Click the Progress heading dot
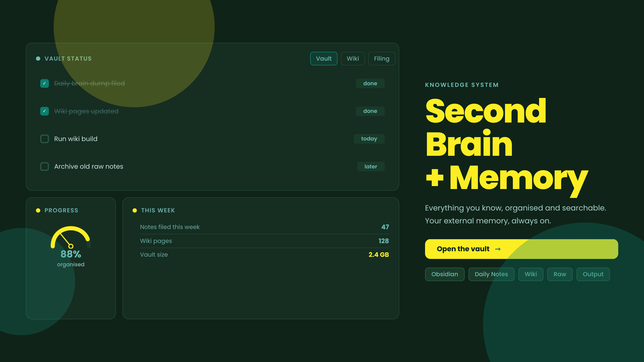The height and width of the screenshot is (362, 644). tap(38, 210)
